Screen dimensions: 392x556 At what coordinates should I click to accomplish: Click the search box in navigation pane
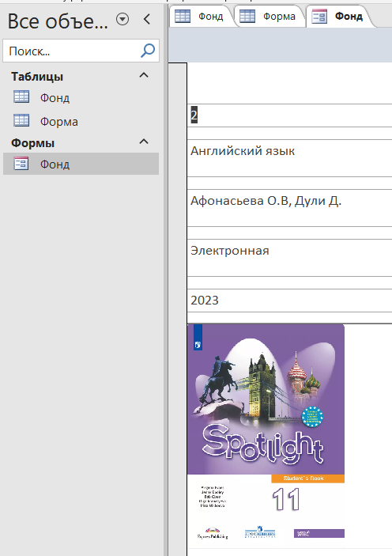click(81, 51)
